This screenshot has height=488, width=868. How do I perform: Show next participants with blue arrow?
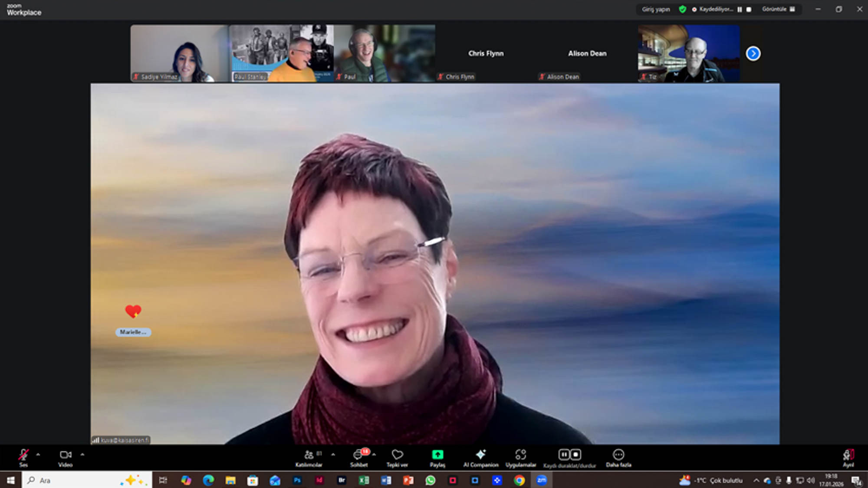click(753, 53)
